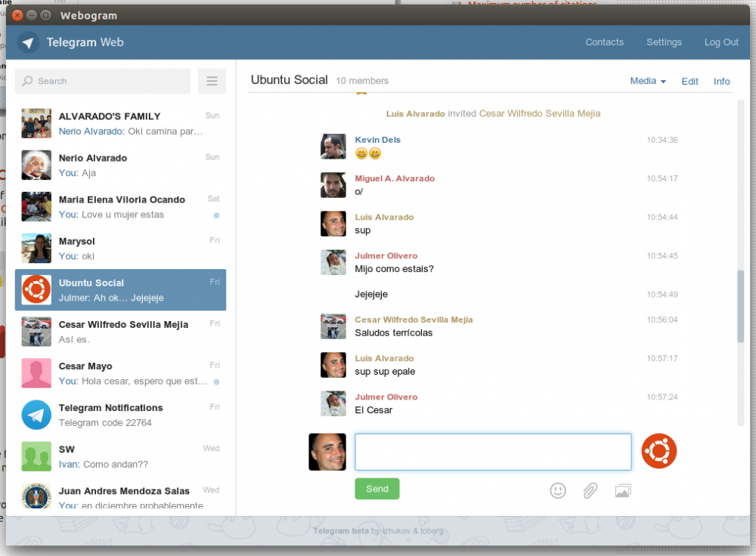The width and height of the screenshot is (756, 556).
Task: Click the chat scrollbar thumb
Action: (740, 307)
